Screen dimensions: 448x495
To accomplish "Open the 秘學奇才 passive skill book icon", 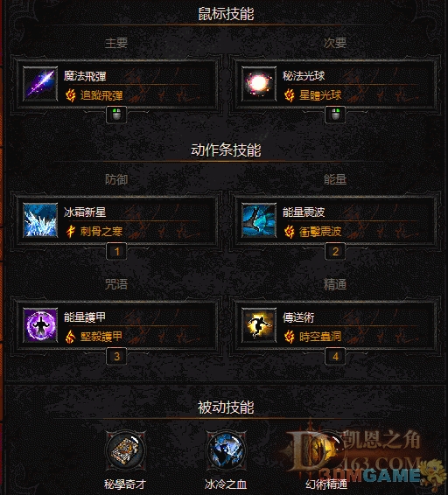I will 126,450.
